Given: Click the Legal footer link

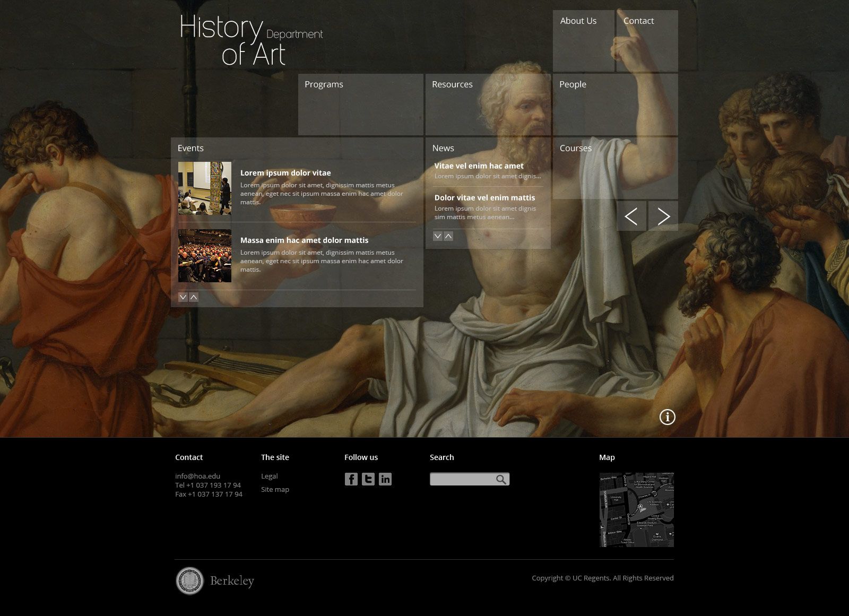Looking at the screenshot, I should [269, 476].
